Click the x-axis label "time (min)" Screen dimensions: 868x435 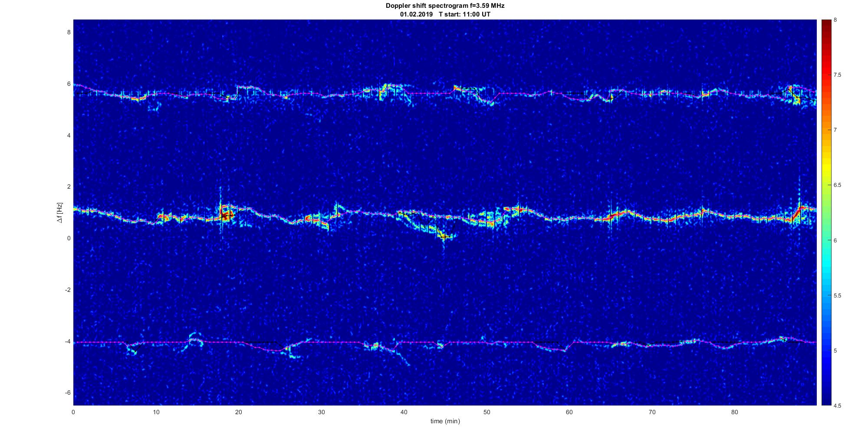click(445, 421)
